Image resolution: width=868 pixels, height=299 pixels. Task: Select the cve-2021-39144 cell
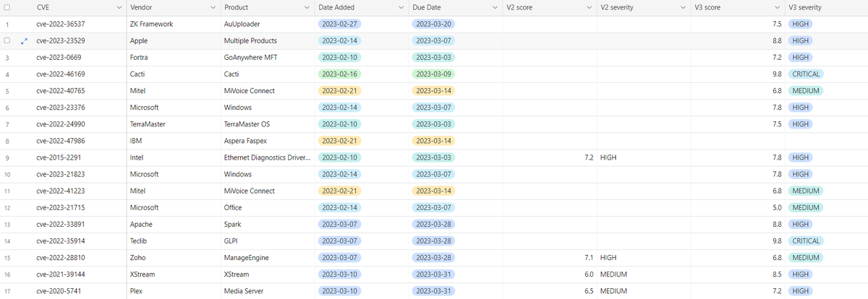click(x=79, y=274)
